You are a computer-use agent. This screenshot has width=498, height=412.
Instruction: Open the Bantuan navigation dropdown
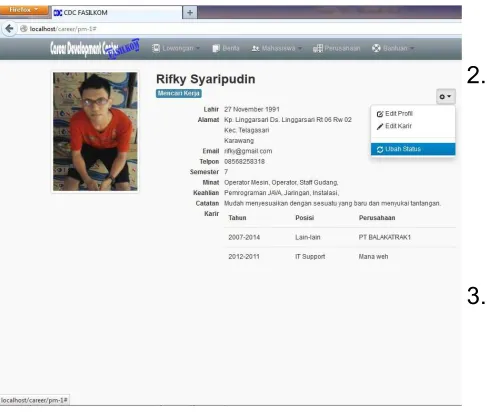pyautogui.click(x=393, y=48)
